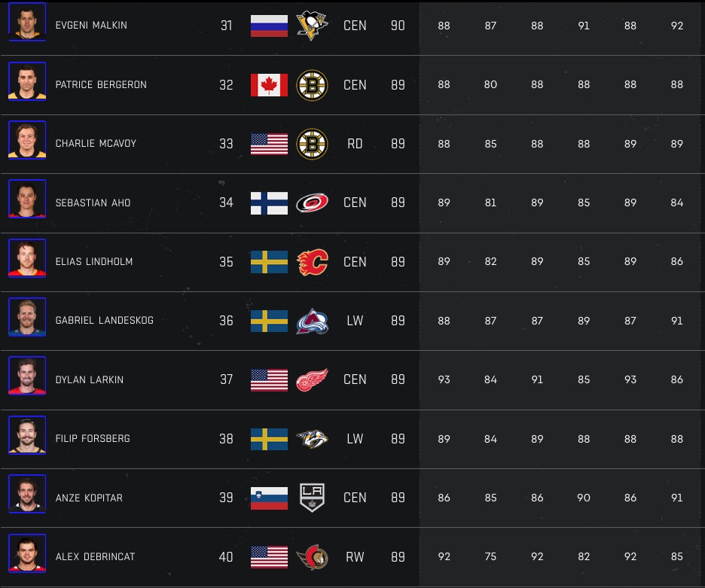Click Sebastian Aho's Finland flag
Screen dimensions: 705x588
coord(269,203)
